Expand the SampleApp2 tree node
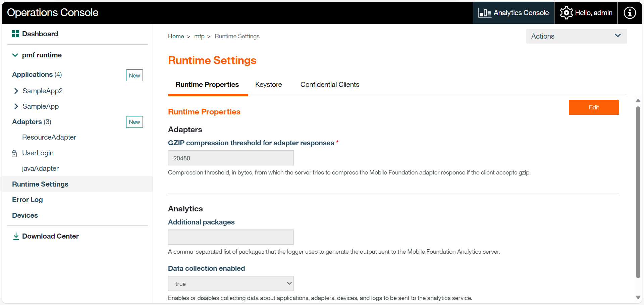The height and width of the screenshot is (305, 644). pyautogui.click(x=16, y=91)
